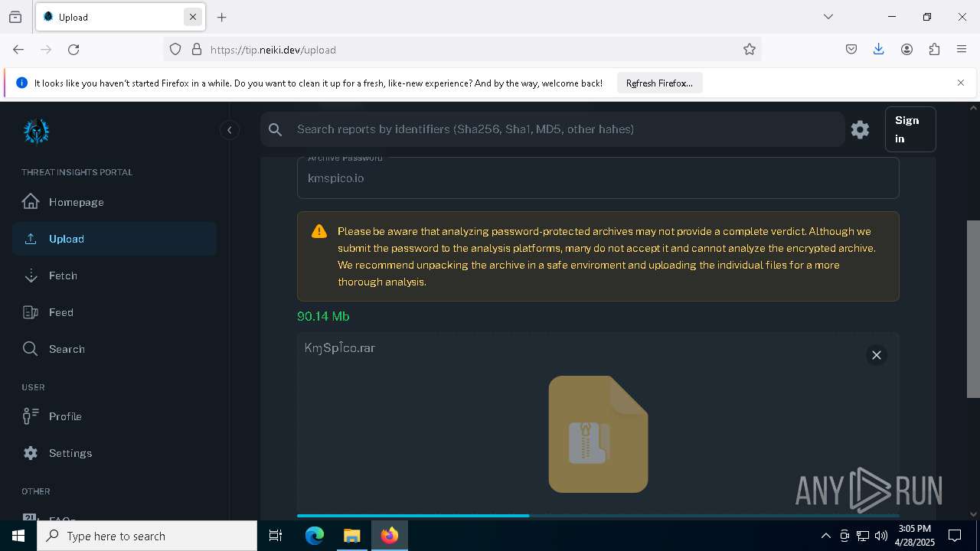The width and height of the screenshot is (980, 551).
Task: Show hidden tray icons chevron
Action: click(825, 536)
